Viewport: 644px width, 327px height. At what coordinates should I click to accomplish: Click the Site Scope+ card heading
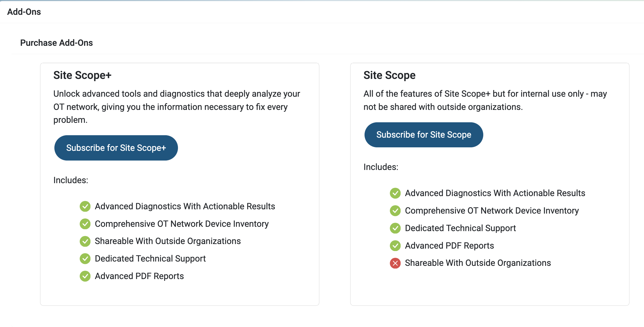pyautogui.click(x=82, y=75)
